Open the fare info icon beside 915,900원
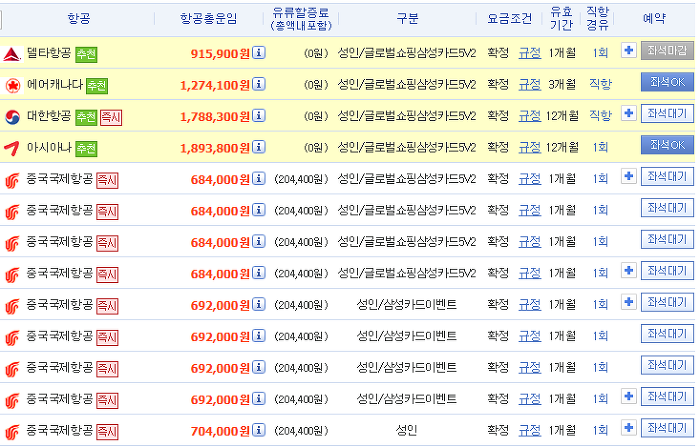Screen dimensions: 700x447 258,53
